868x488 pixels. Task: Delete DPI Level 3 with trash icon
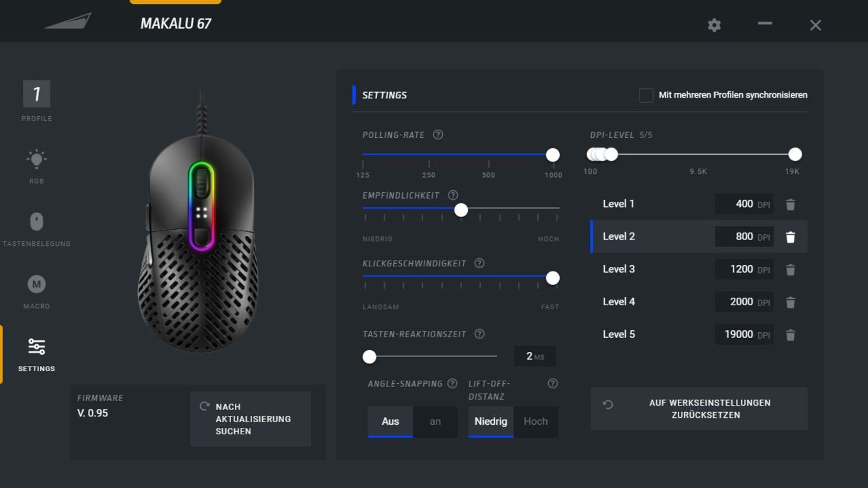pyautogui.click(x=790, y=270)
